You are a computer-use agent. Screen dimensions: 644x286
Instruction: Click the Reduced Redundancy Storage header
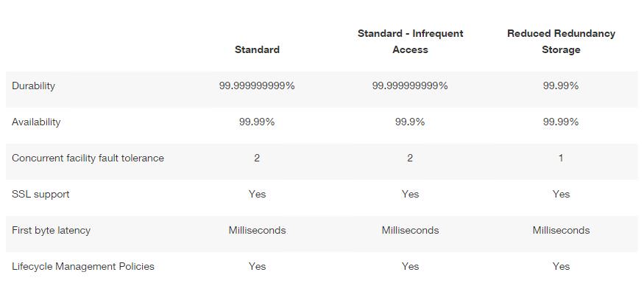[x=561, y=41]
